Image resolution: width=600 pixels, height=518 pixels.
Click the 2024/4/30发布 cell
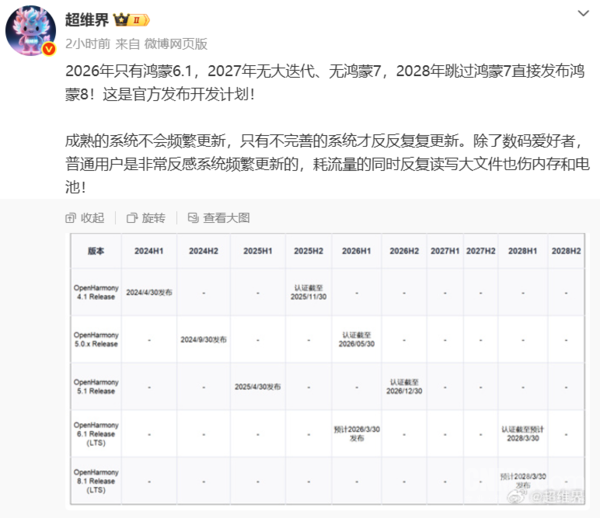(149, 292)
